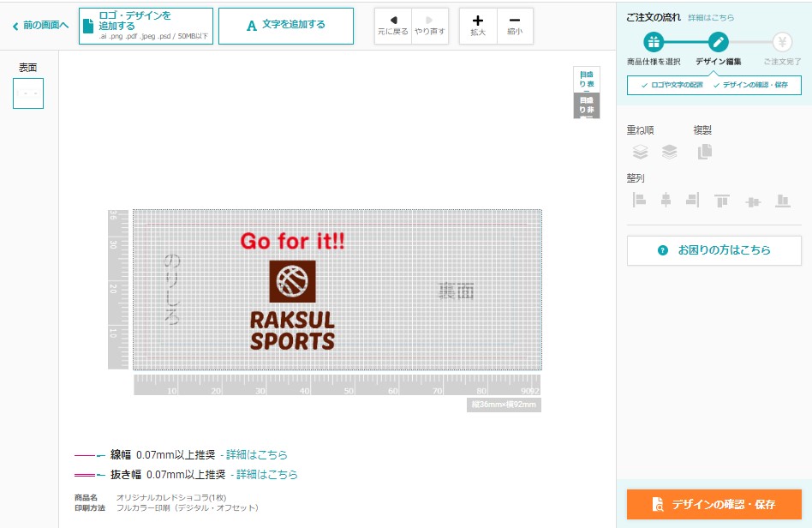Select RAKSUL SPORTS text on canvas
The height and width of the screenshot is (528, 812).
pos(293,331)
